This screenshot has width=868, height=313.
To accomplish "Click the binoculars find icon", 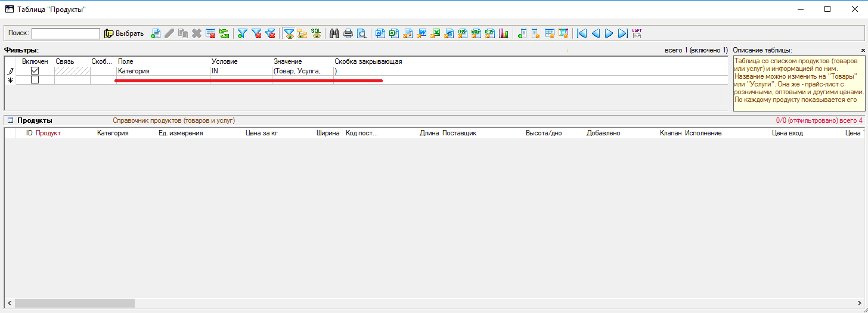I will click(334, 33).
